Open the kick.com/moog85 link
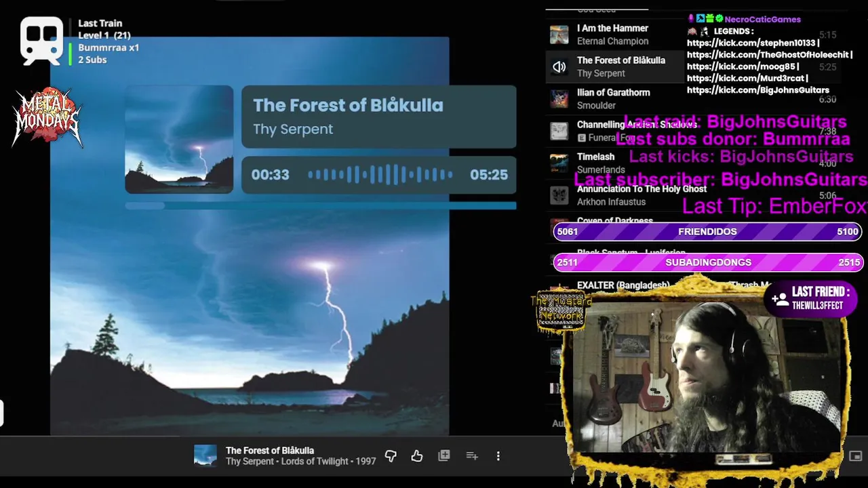Viewport: 868px width, 488px height. tap(741, 66)
